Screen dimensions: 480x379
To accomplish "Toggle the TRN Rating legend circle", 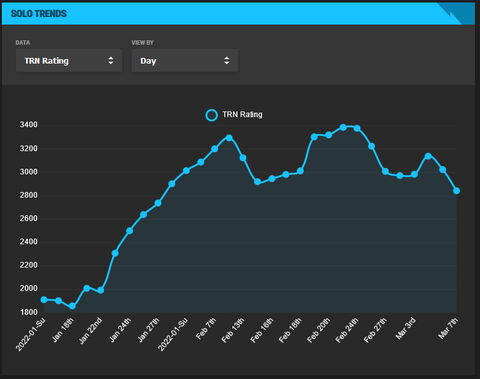I will click(212, 115).
